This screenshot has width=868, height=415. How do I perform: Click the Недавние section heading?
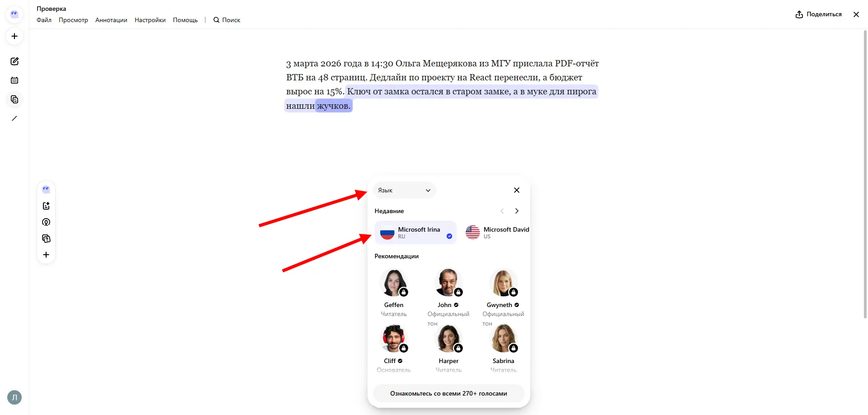(389, 211)
